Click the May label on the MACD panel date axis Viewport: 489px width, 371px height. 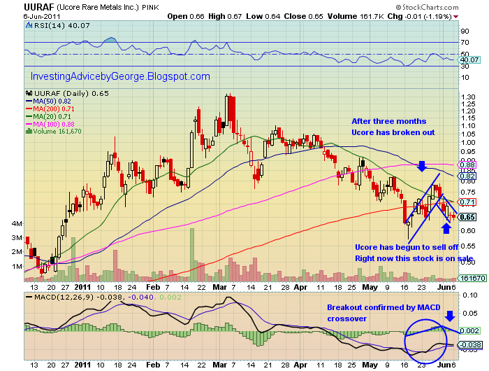369,365
